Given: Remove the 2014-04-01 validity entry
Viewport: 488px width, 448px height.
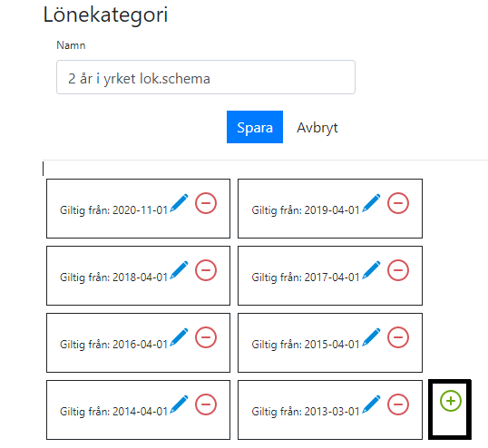Looking at the screenshot, I should pyautogui.click(x=206, y=404).
